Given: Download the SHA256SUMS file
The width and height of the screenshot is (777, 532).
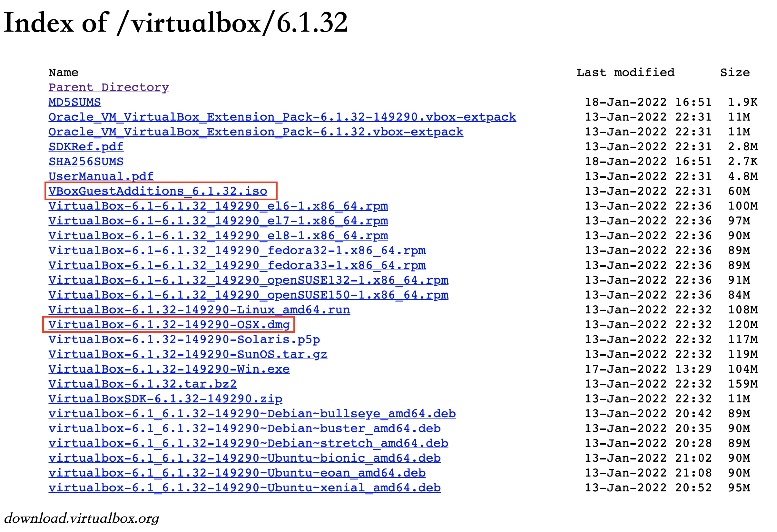Looking at the screenshot, I should (x=85, y=161).
